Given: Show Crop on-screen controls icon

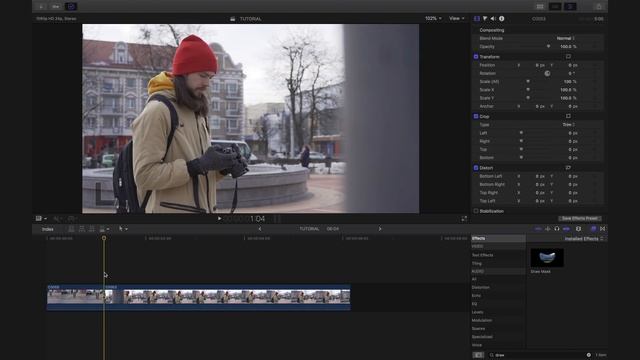Looking at the screenshot, I should (x=568, y=116).
